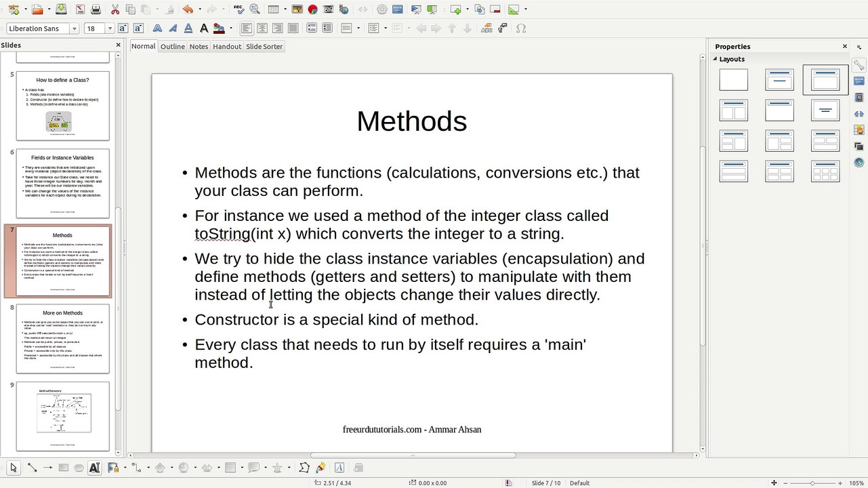Open the bullet list style dropdown
The image size is (868, 488).
(386, 28)
